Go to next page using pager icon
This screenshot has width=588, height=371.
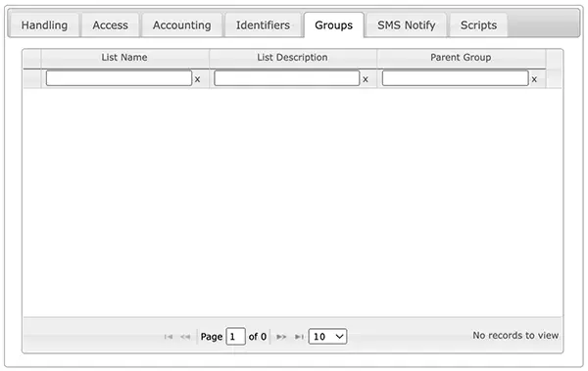click(281, 337)
